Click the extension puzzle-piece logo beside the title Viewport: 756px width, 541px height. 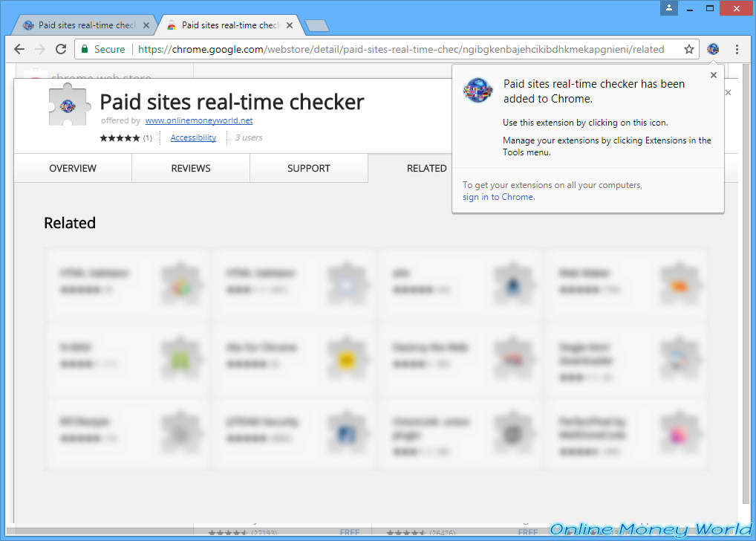[69, 105]
